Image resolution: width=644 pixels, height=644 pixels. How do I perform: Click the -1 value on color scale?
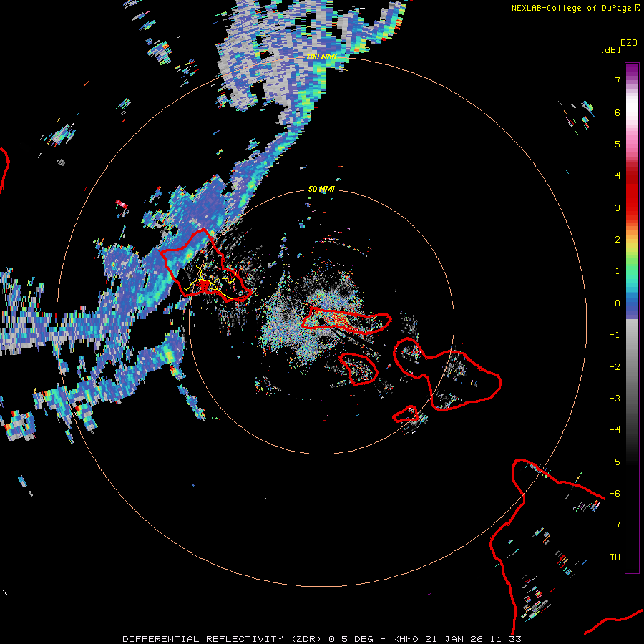pos(615,335)
